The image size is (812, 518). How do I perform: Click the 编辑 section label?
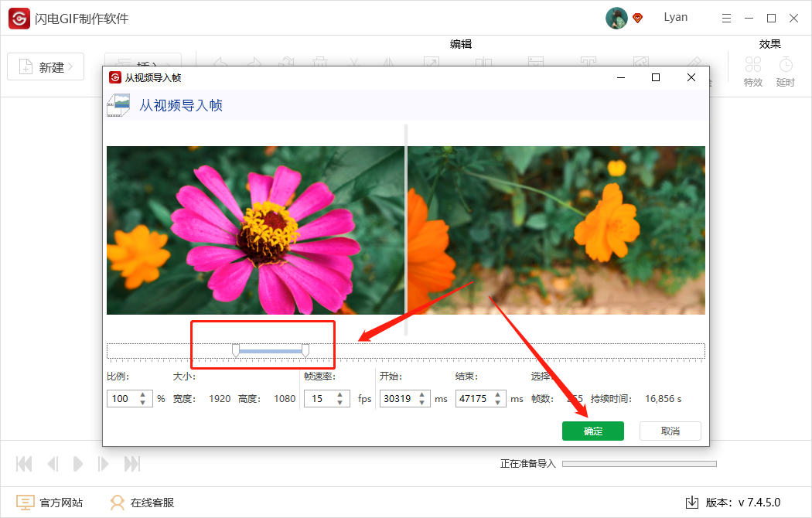(x=461, y=44)
